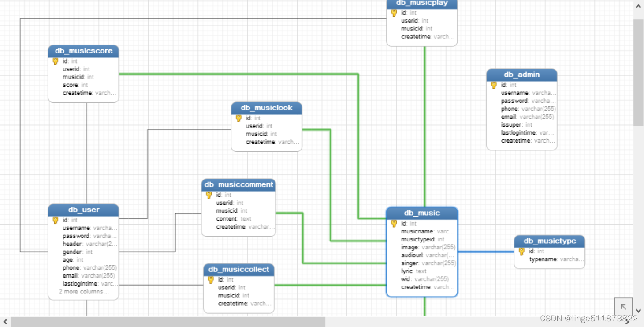The height and width of the screenshot is (327, 644).
Task: Select the issuper column in db_admin
Action: click(x=517, y=125)
